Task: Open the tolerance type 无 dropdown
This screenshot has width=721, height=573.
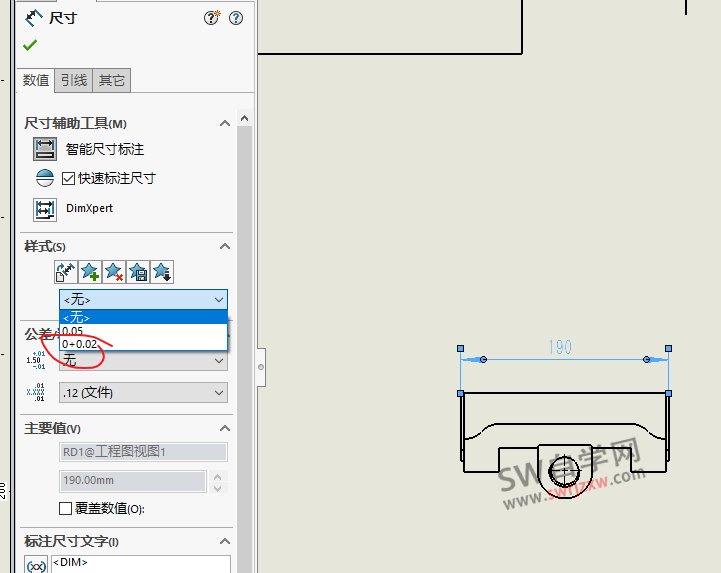Action: (143, 361)
